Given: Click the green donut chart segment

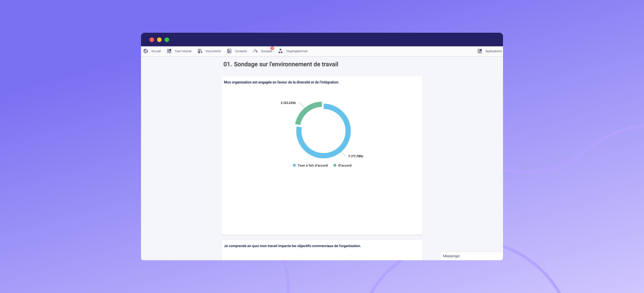Looking at the screenshot, I should (305, 112).
